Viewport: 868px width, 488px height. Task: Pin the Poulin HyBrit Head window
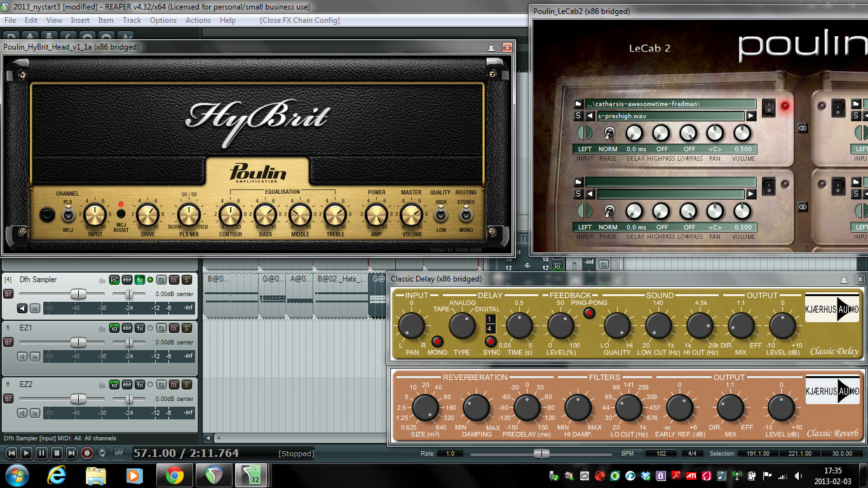(x=492, y=47)
